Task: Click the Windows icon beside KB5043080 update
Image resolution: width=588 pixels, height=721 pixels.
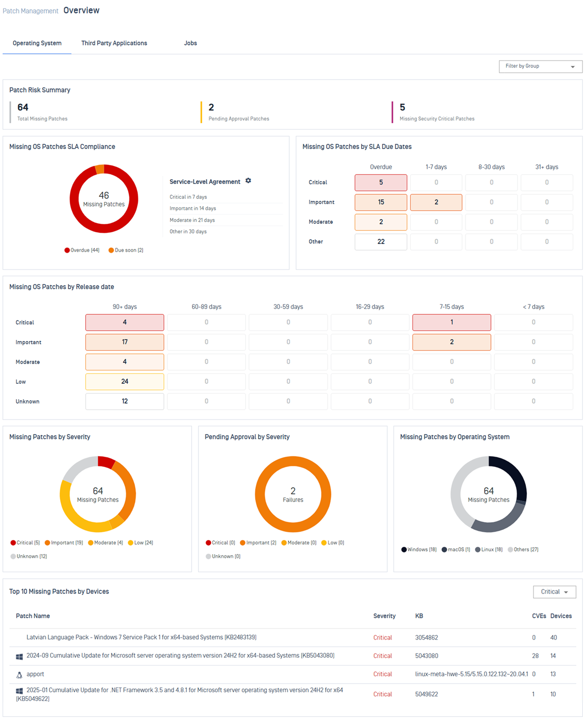Action: [x=19, y=657]
